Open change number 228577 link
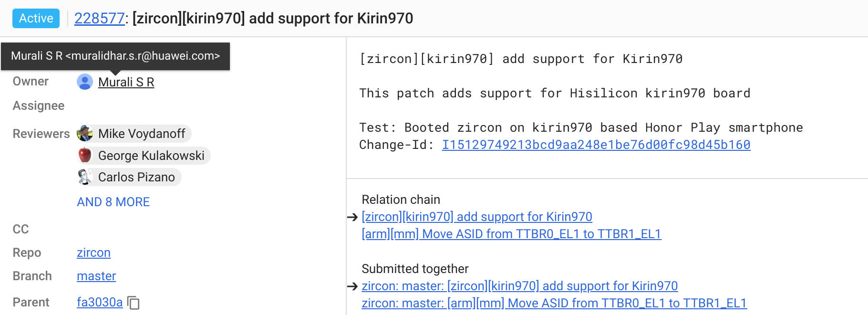This screenshot has width=868, height=315. coord(99,18)
